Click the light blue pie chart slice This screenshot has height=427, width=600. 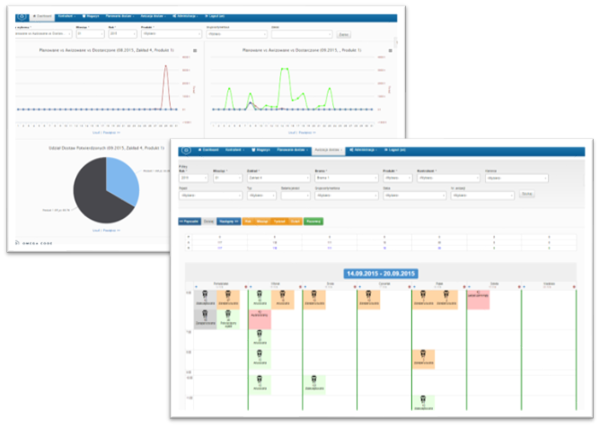point(120,179)
